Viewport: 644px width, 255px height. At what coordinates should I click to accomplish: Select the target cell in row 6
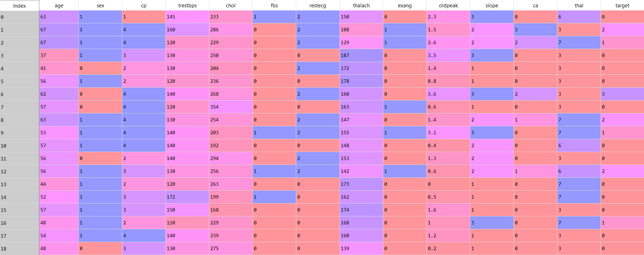point(622,94)
